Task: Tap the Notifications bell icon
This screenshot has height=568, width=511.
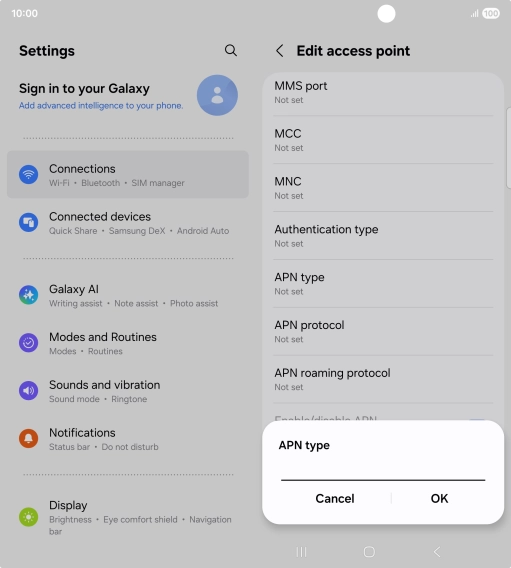Action: click(x=29, y=438)
